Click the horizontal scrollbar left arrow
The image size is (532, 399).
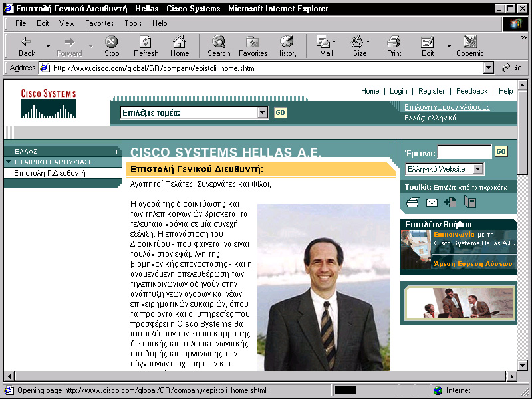(x=9, y=376)
